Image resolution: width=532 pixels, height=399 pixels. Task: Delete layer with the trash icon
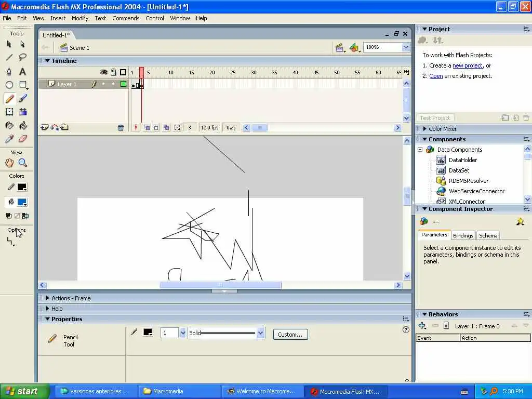click(121, 128)
